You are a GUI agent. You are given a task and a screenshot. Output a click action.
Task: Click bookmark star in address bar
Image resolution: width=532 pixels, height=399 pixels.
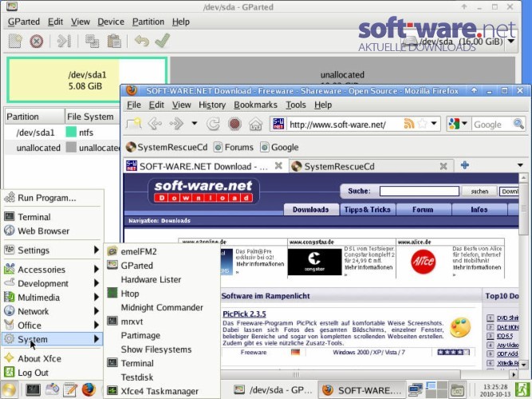423,124
